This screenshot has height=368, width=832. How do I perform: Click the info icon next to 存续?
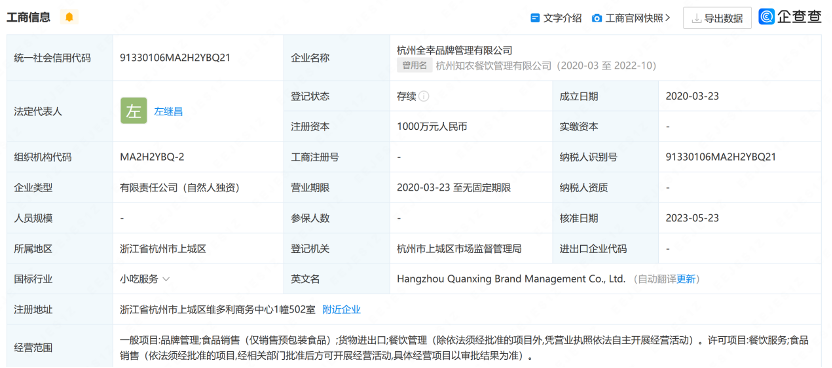(423, 97)
